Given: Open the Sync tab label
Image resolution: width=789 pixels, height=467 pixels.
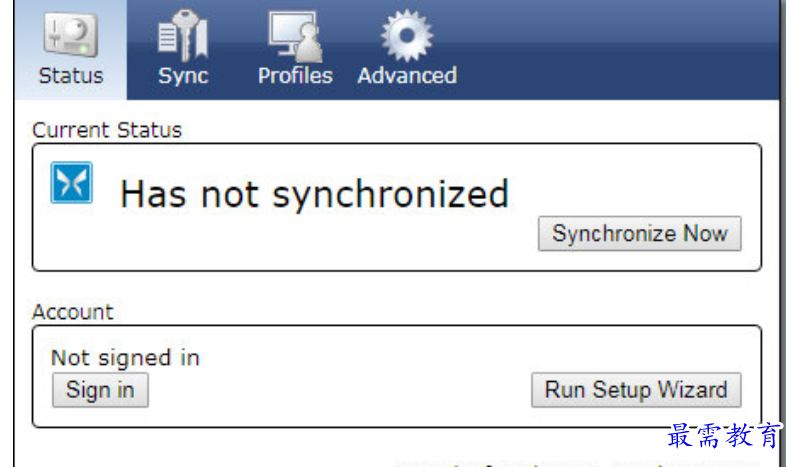Looking at the screenshot, I should pyautogui.click(x=183, y=76).
